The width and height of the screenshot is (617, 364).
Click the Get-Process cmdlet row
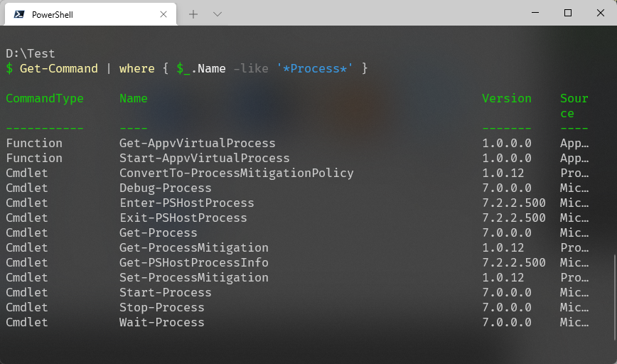point(297,232)
